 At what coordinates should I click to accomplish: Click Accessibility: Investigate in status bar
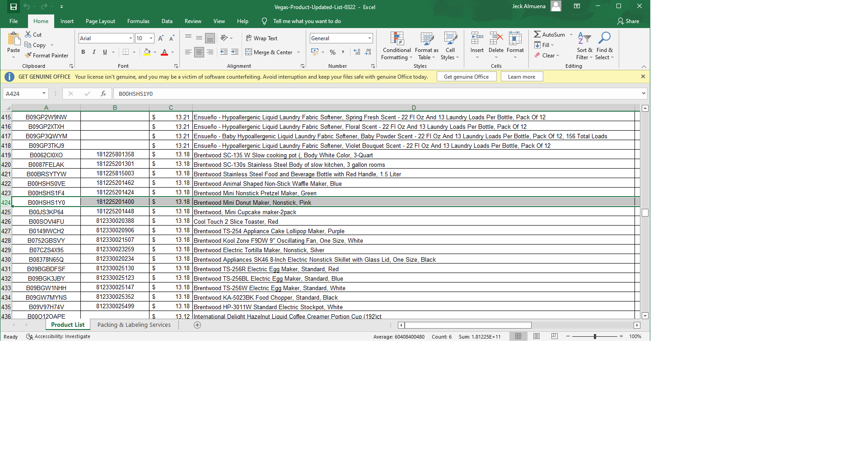pyautogui.click(x=58, y=336)
